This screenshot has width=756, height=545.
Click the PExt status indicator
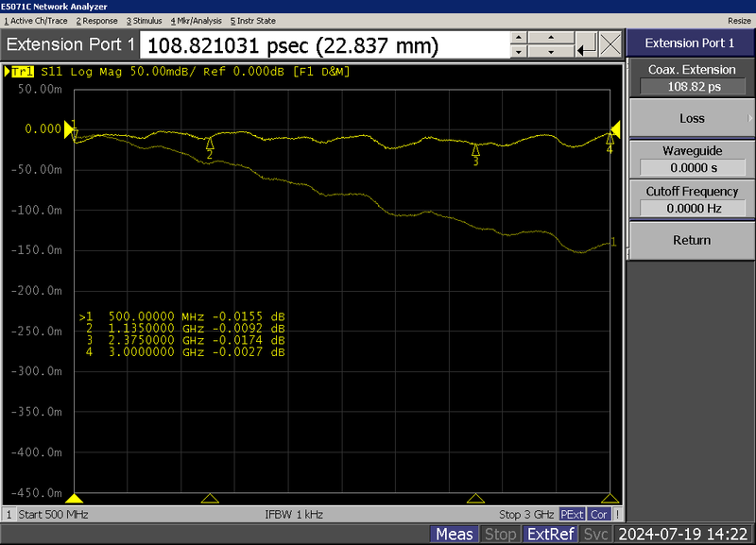[572, 514]
